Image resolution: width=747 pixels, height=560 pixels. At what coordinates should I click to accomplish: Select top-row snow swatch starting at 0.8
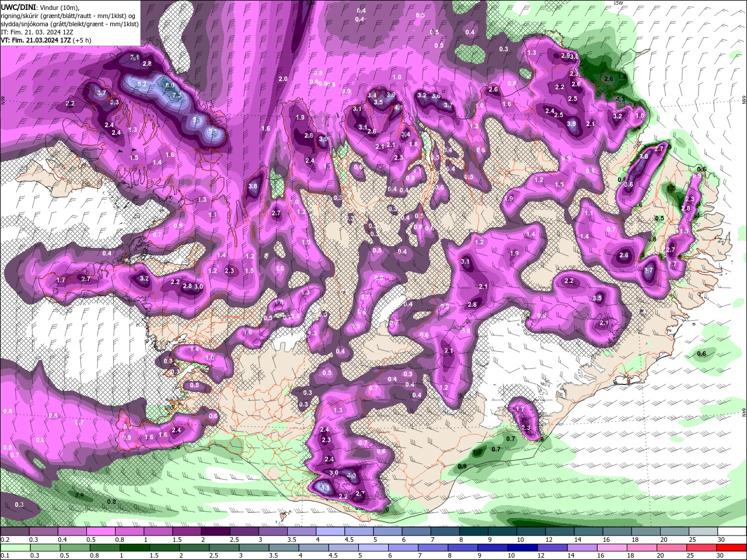pos(130,531)
